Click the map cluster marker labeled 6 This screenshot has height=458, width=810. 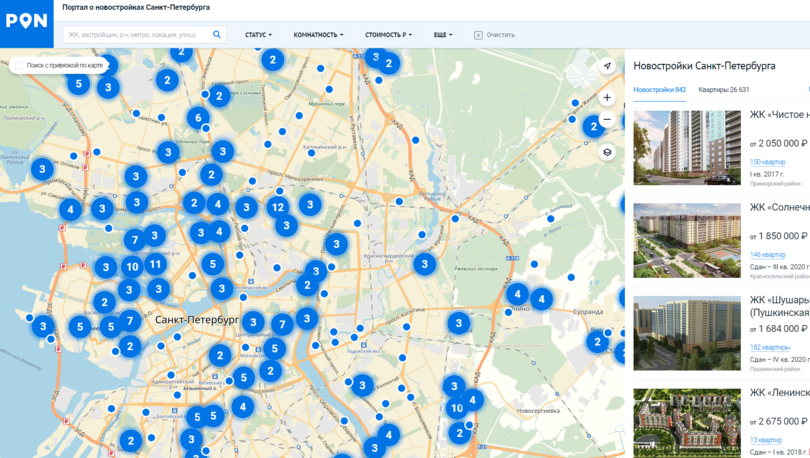coord(198,118)
